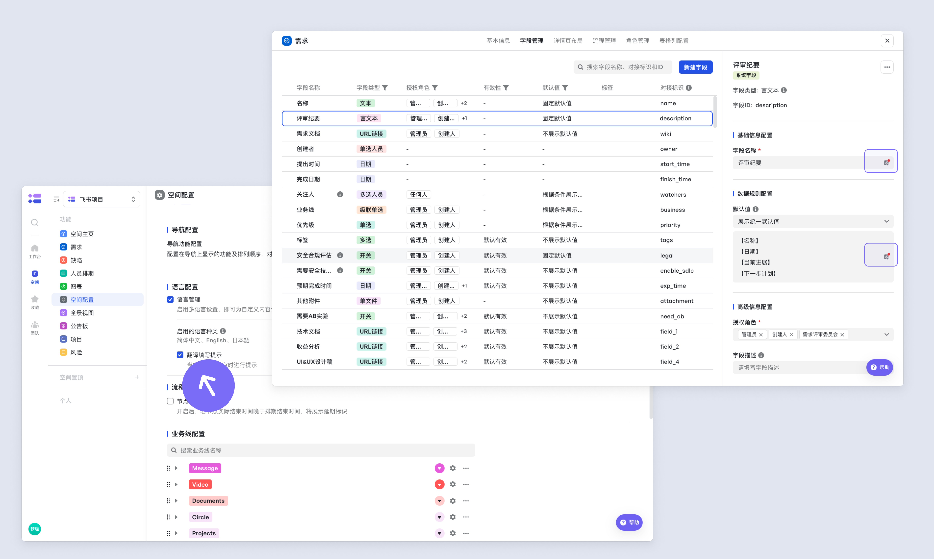This screenshot has width=934, height=560.
Task: Collapse the sidebar navigation toggle icon
Action: tap(56, 199)
